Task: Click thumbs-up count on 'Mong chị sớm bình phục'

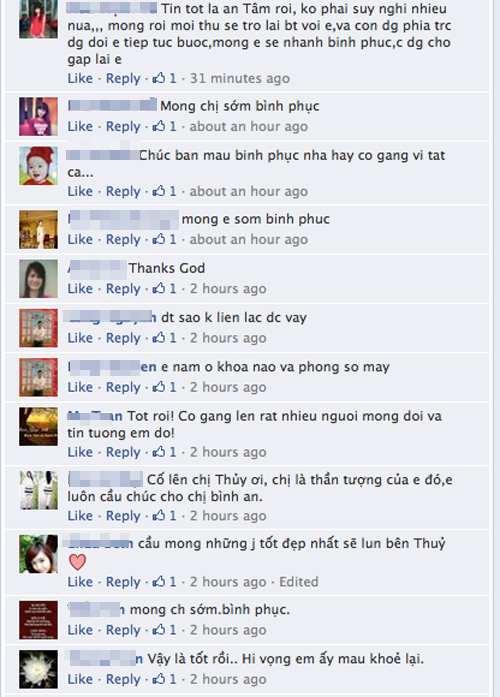Action: coord(172,126)
